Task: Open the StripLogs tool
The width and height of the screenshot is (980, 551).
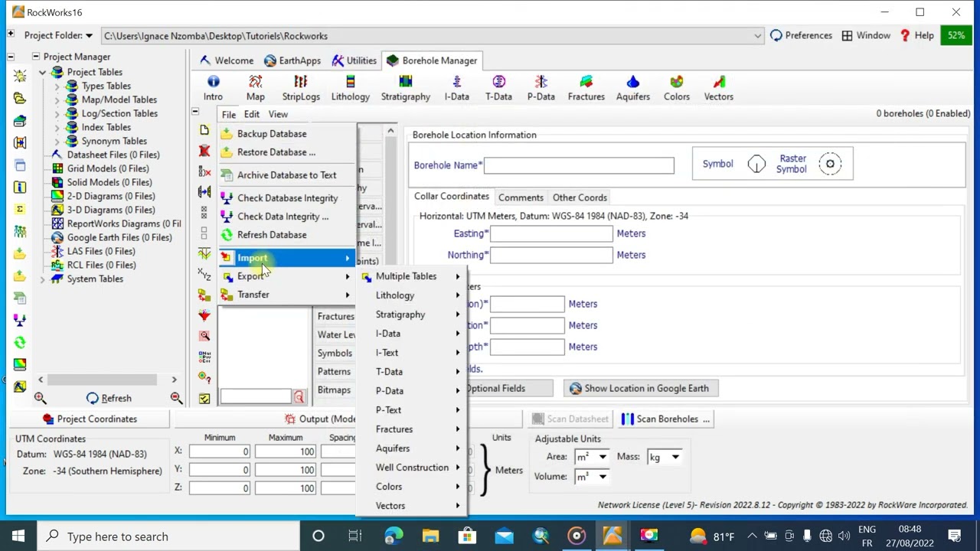Action: [x=301, y=87]
